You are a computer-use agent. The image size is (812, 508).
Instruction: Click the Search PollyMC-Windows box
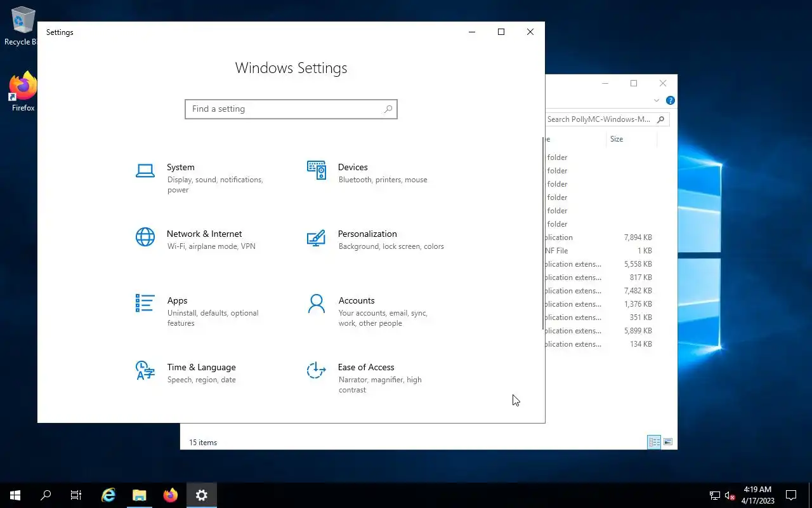(x=607, y=119)
